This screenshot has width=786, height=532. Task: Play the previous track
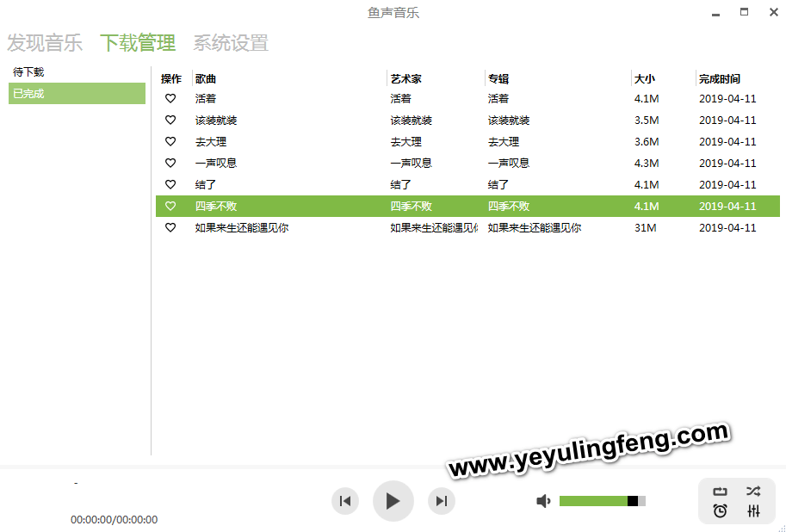(x=345, y=501)
